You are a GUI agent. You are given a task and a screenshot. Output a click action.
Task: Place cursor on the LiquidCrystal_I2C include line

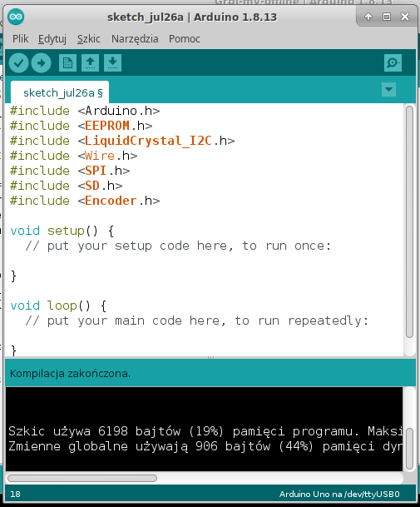(x=122, y=141)
